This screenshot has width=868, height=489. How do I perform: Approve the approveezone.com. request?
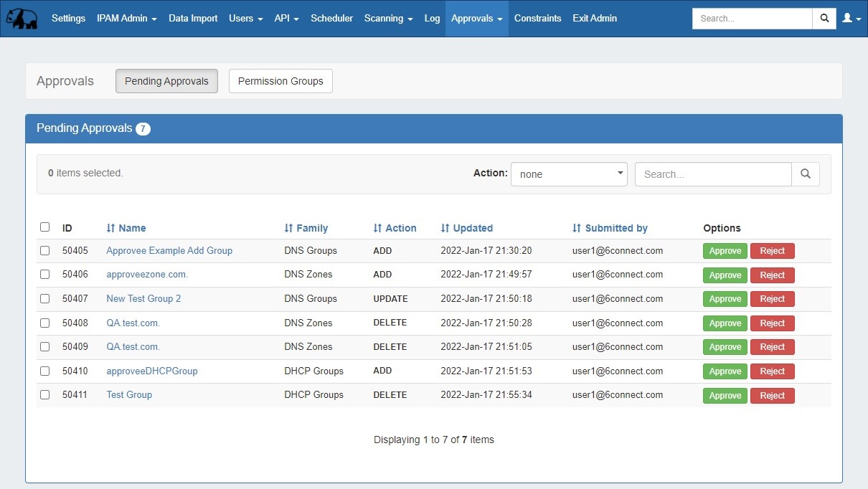725,275
